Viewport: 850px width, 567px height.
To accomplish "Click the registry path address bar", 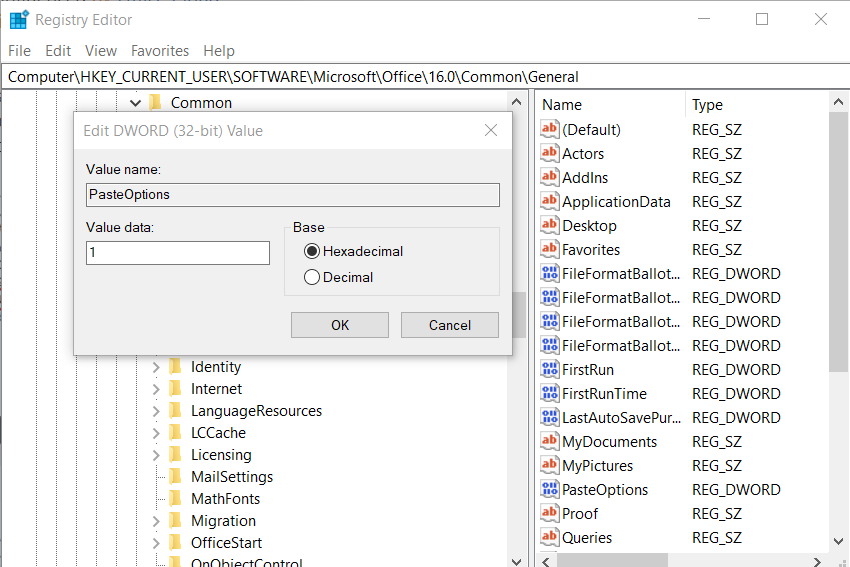I will tap(425, 77).
